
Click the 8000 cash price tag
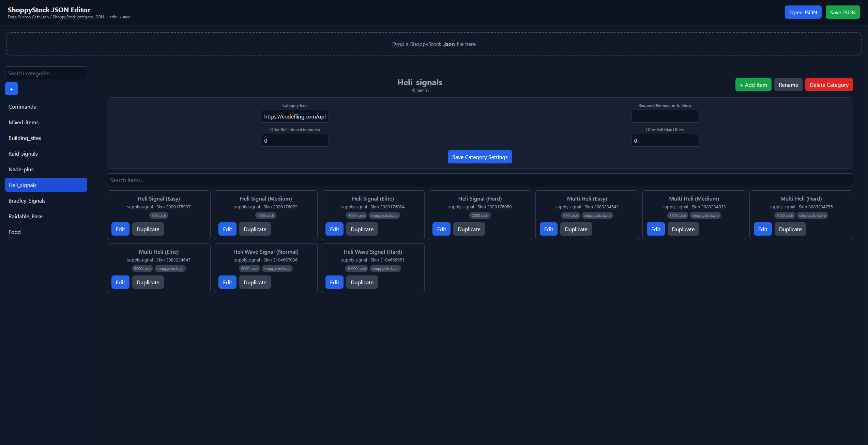tap(249, 269)
